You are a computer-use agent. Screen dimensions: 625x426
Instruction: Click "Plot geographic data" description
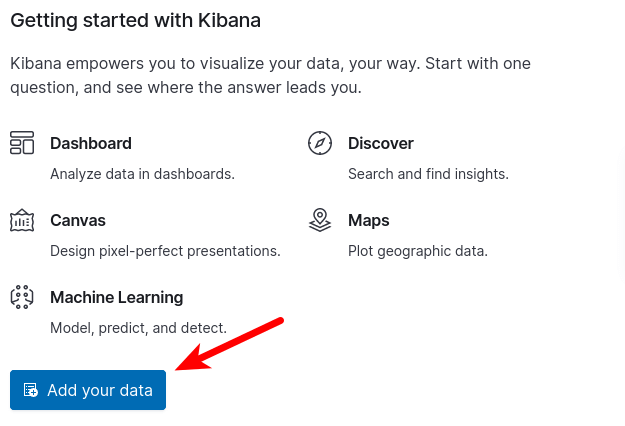coord(418,251)
